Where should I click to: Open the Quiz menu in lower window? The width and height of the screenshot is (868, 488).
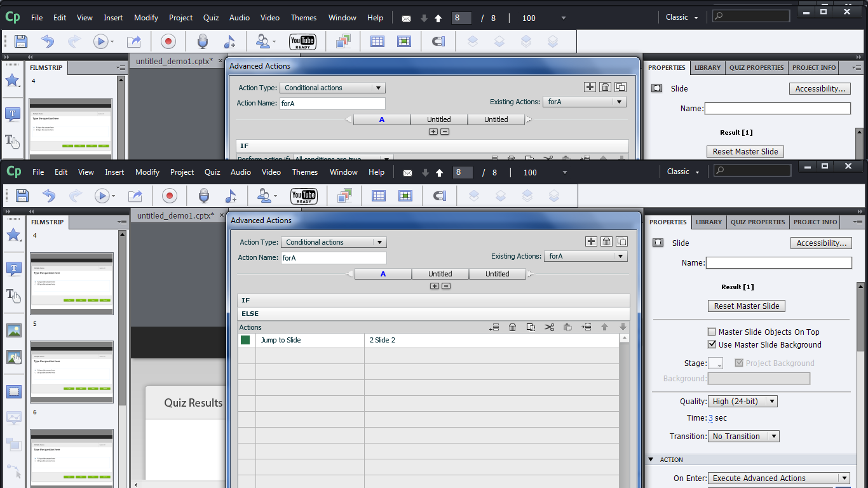pyautogui.click(x=212, y=172)
